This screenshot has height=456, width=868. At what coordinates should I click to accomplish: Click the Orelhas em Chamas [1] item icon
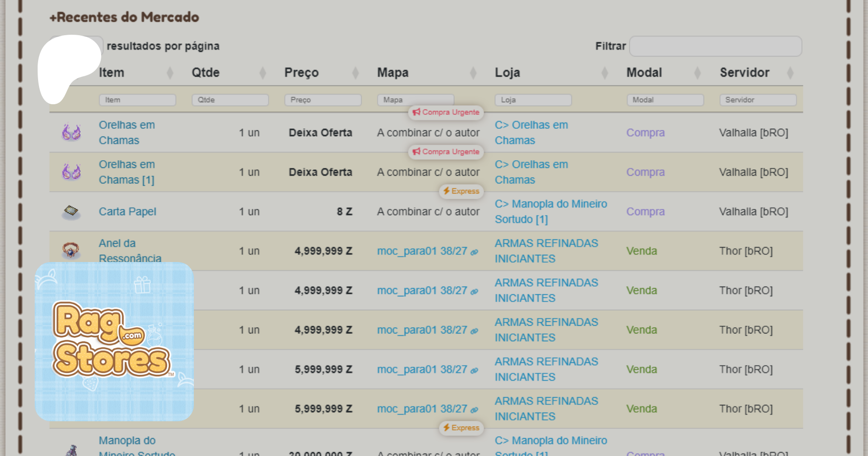coord(71,172)
